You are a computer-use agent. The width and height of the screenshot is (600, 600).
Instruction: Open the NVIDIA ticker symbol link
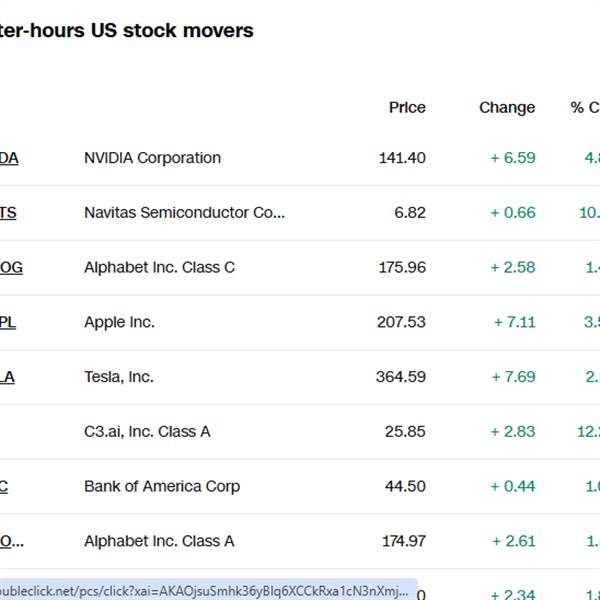(9, 158)
